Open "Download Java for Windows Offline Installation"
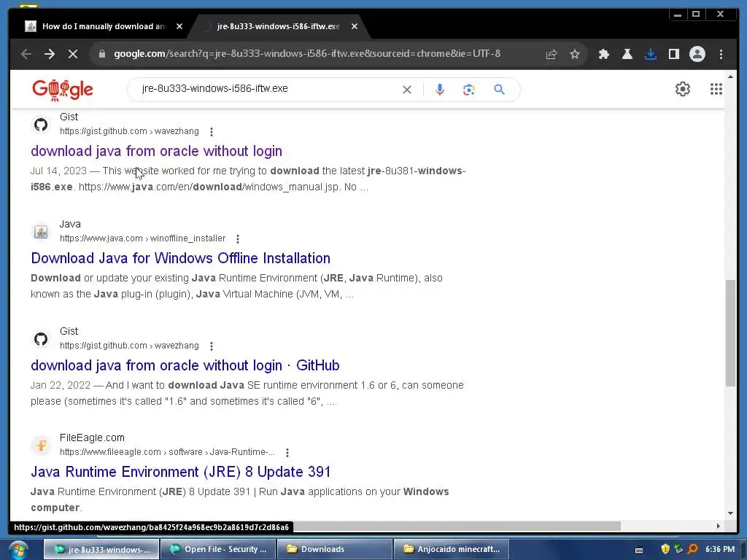Viewport: 747px width, 560px height. tap(181, 258)
